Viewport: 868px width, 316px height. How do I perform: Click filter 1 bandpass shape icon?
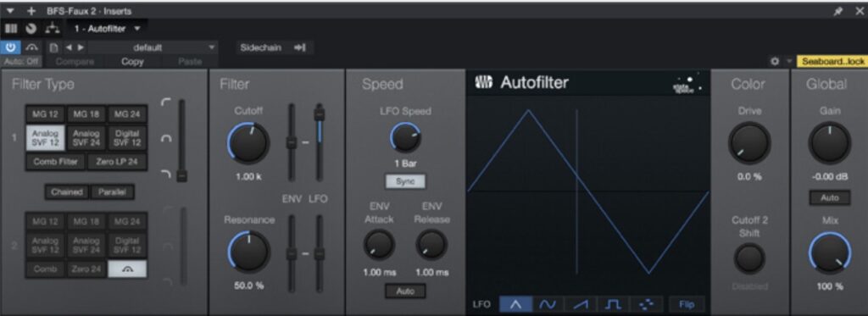pyautogui.click(x=165, y=138)
